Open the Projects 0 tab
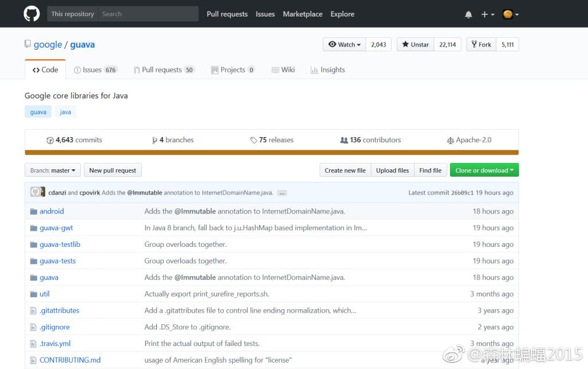 [x=233, y=69]
